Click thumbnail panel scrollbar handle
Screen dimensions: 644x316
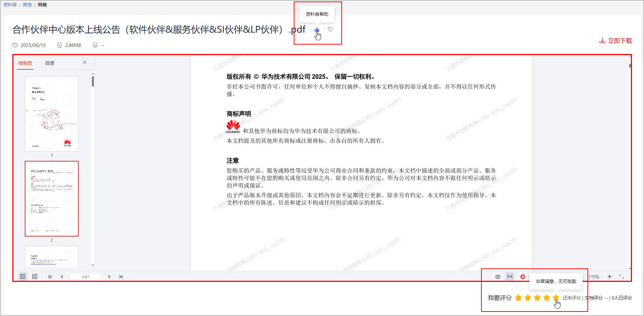(93, 81)
